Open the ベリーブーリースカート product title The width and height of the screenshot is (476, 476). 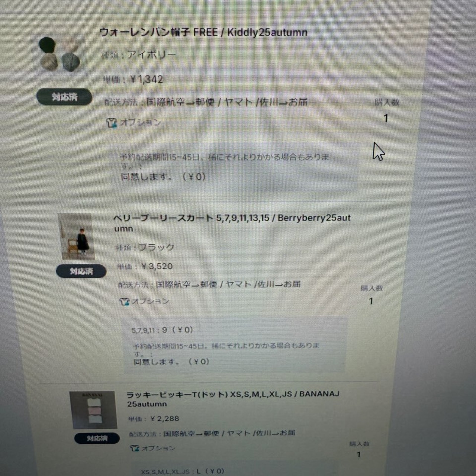coord(232,223)
